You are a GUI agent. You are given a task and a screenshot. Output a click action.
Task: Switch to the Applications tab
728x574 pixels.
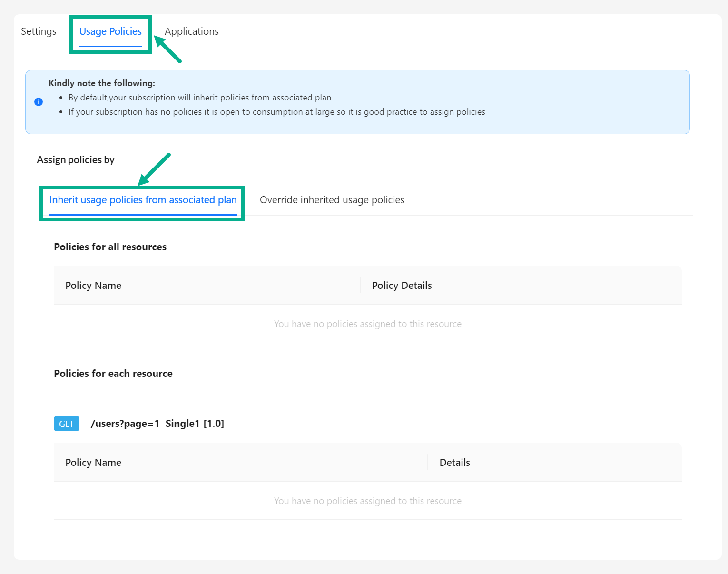192,31
